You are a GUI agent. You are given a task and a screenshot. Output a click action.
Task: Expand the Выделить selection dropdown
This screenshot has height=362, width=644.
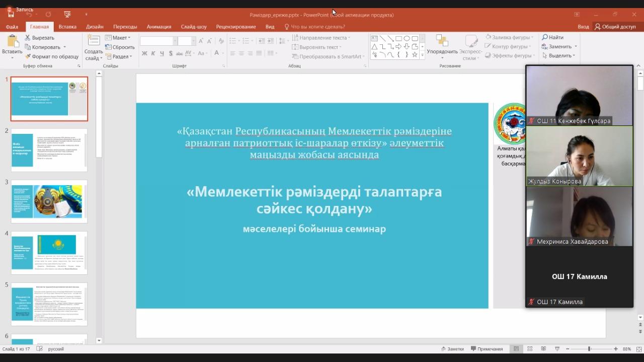click(x=559, y=56)
